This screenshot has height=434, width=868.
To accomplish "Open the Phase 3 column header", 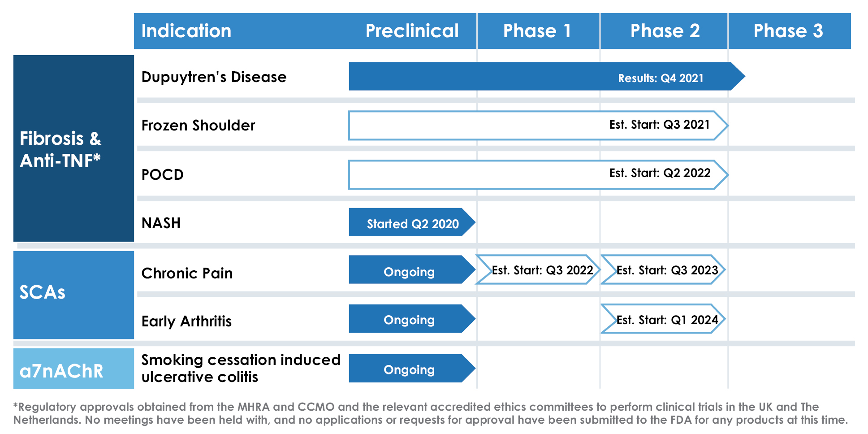I will [x=788, y=31].
